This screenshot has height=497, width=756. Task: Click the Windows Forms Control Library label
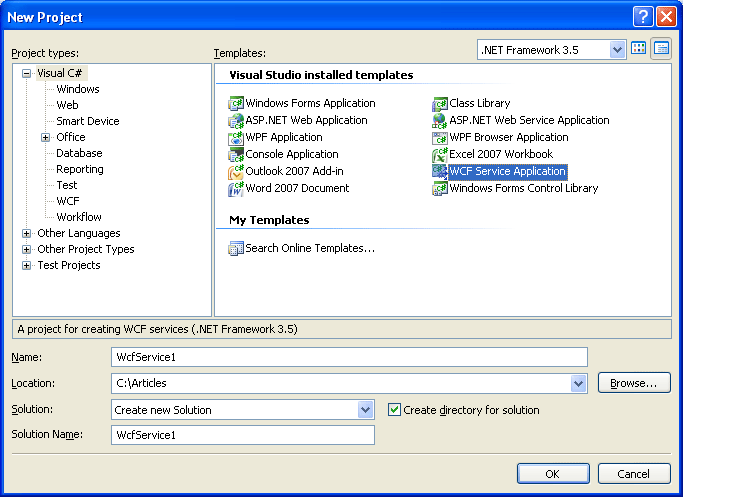click(x=524, y=188)
